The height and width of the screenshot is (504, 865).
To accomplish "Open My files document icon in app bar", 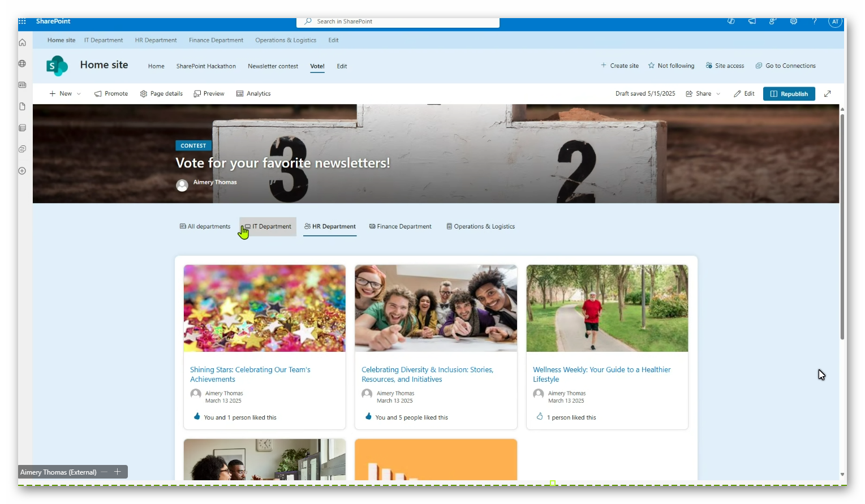I will tap(22, 106).
